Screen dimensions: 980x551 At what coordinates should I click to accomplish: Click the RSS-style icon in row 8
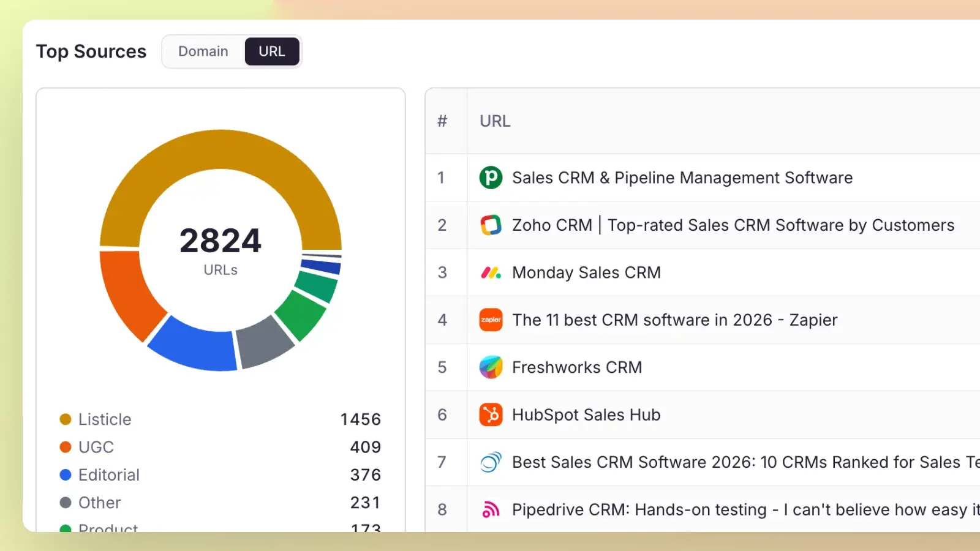pos(491,509)
